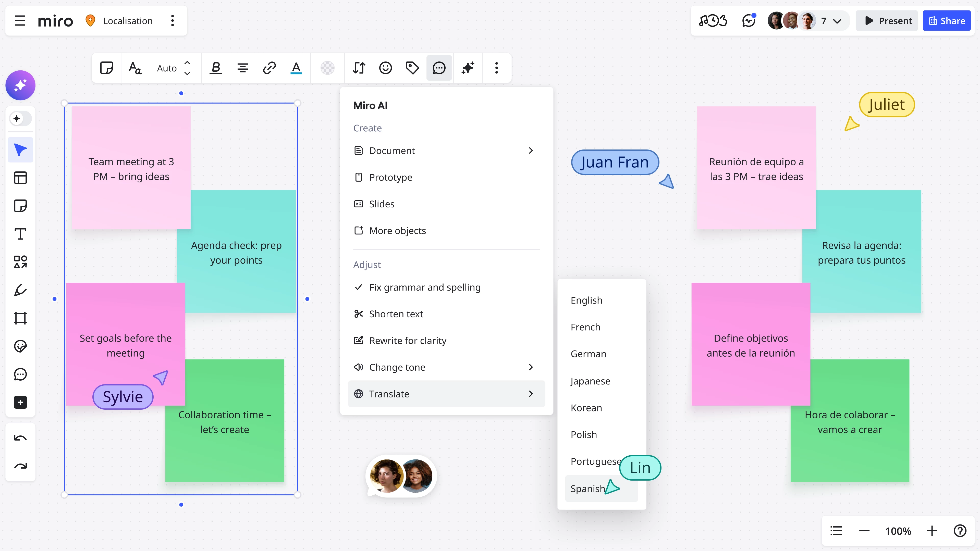Expand the collaborators list chevron
Viewport: 980px width, 551px height.
point(837,21)
